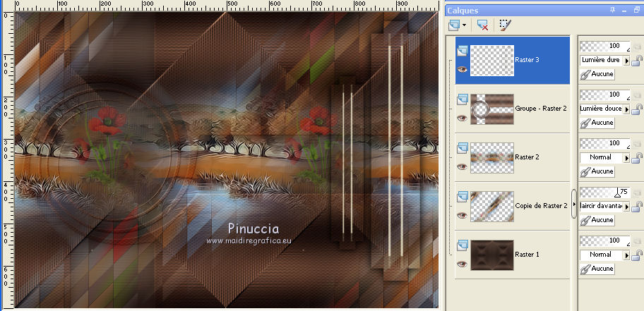
Task: Adjust opacity slider of Groupe - Raster 2
Action: tap(605, 94)
